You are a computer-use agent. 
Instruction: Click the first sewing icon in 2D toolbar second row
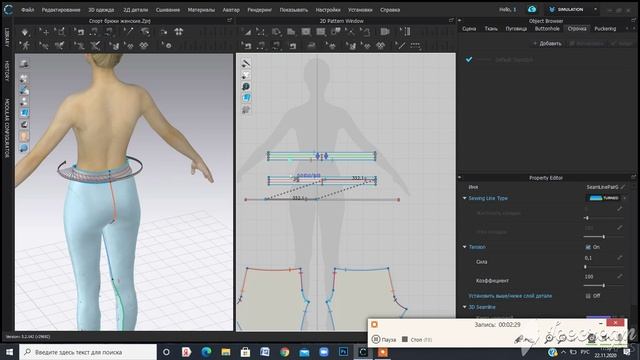pyautogui.click(x=247, y=45)
